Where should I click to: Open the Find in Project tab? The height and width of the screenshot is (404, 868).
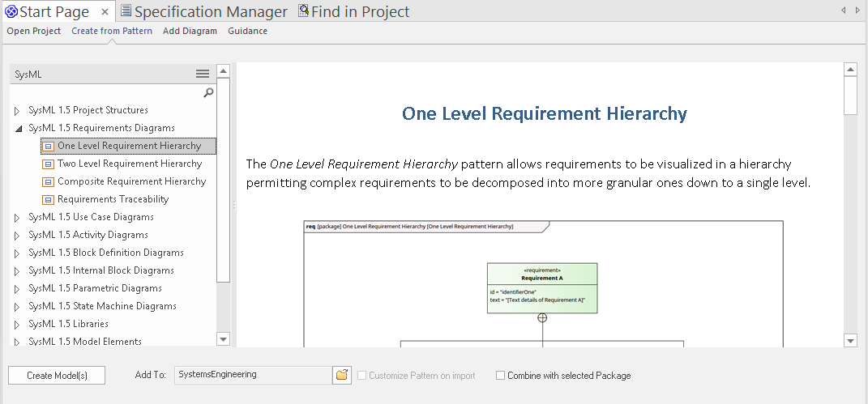point(354,12)
